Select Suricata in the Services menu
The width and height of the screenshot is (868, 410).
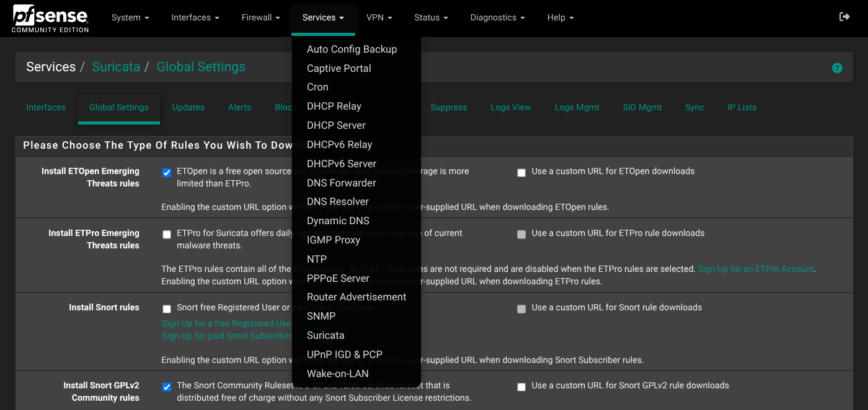[326, 335]
